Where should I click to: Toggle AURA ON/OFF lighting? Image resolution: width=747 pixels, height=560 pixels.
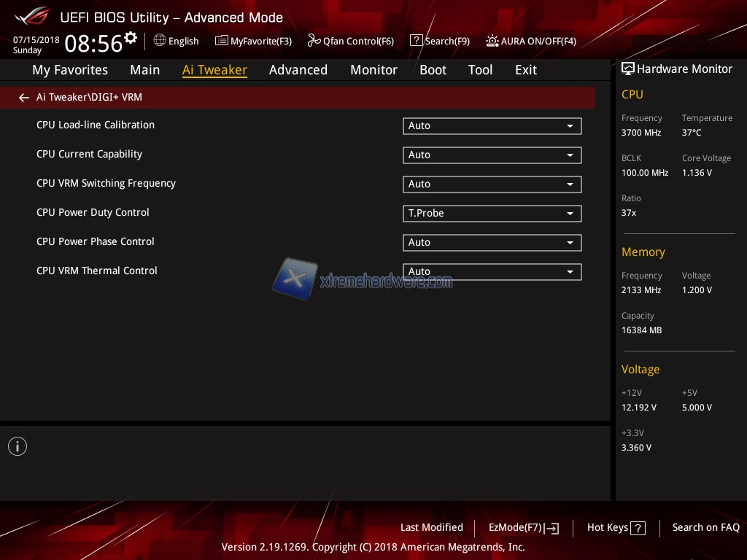click(493, 41)
